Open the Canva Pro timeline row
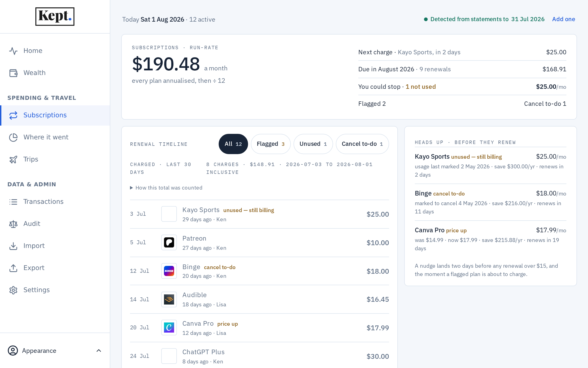 pyautogui.click(x=260, y=328)
